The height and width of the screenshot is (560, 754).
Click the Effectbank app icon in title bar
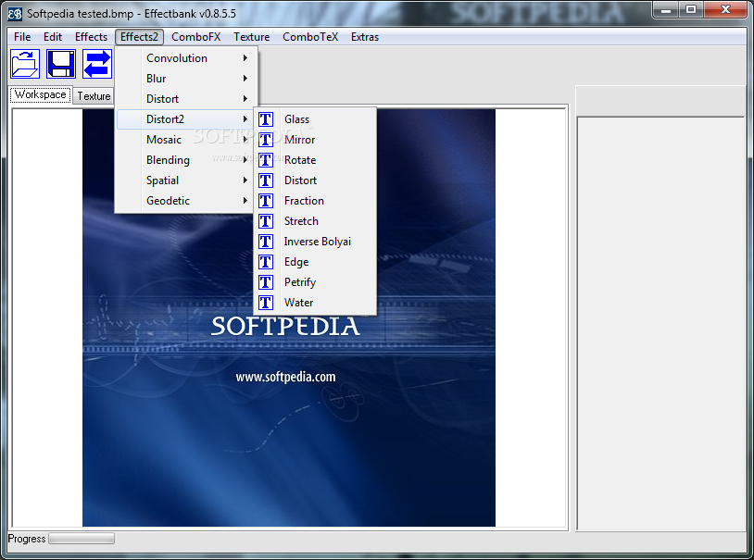click(15, 14)
